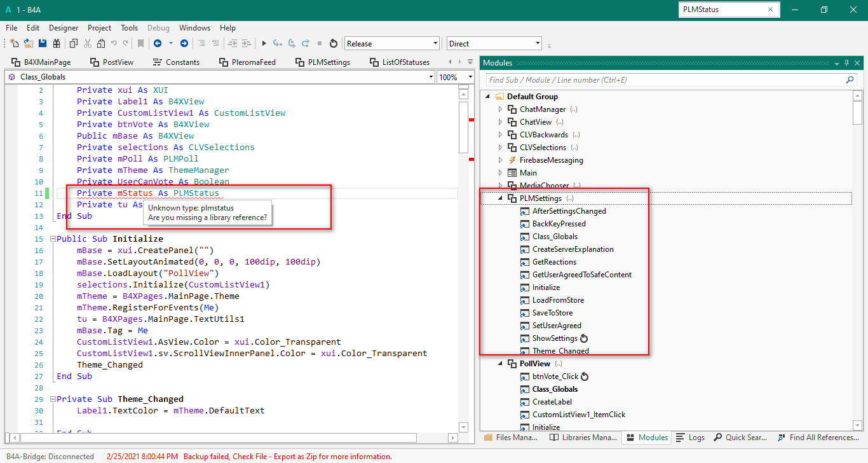Click the magnifier icon in Modules search

850,80
